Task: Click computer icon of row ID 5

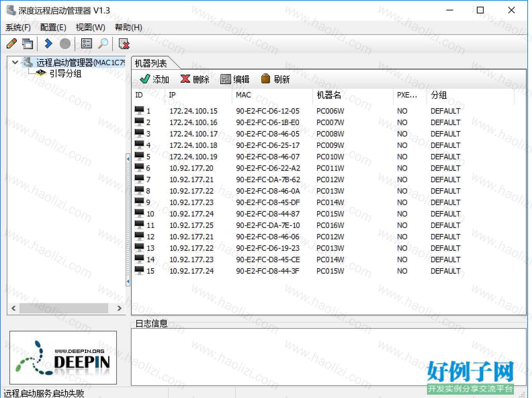Action: point(139,156)
